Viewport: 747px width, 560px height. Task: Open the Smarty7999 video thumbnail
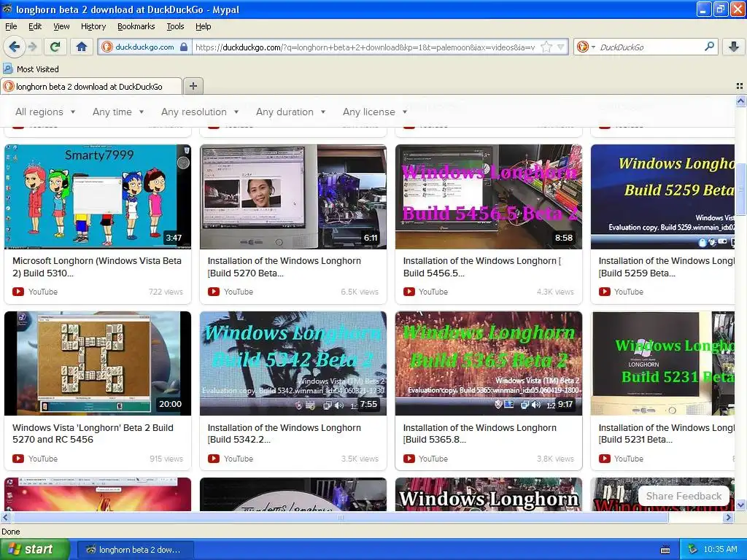[x=98, y=197]
